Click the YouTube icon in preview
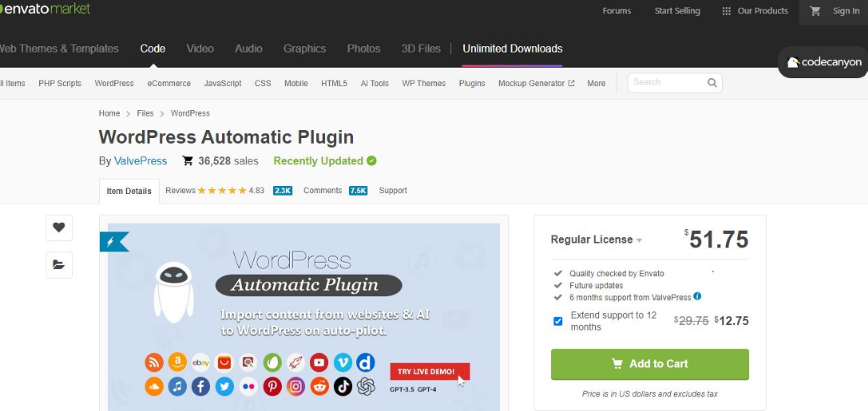 click(319, 363)
